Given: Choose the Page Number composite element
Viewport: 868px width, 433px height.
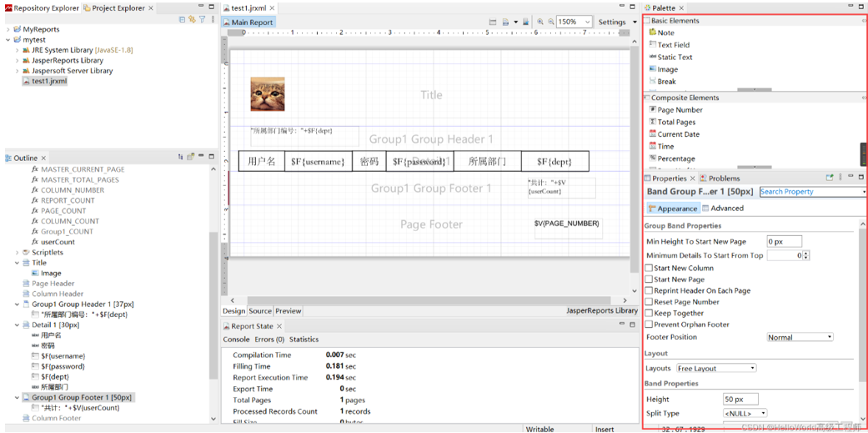Looking at the screenshot, I should pos(680,110).
